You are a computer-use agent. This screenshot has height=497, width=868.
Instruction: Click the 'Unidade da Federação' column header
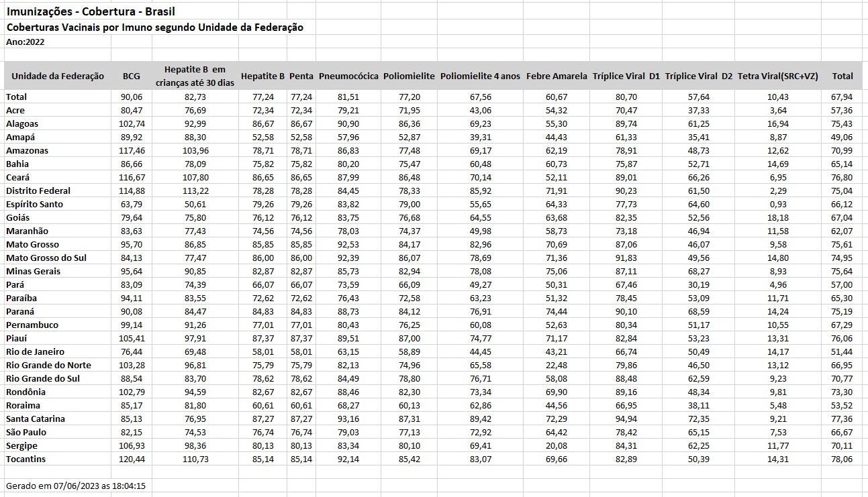coord(58,76)
